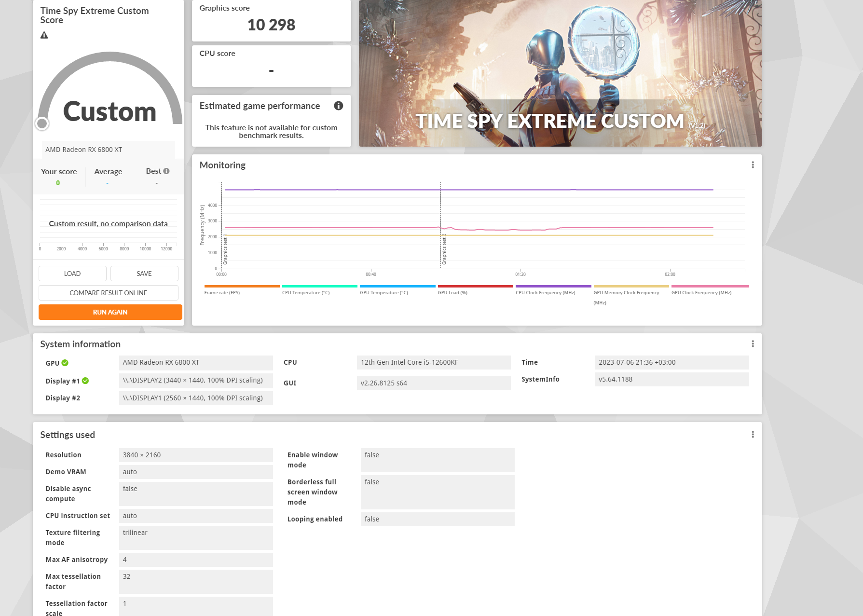
Task: Click the 'Custom result, no comparison data' text
Action: point(108,224)
